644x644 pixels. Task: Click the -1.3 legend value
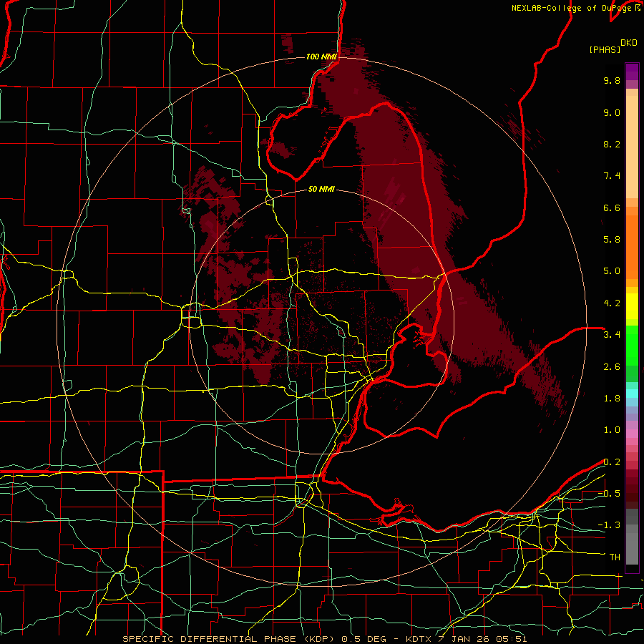[609, 525]
